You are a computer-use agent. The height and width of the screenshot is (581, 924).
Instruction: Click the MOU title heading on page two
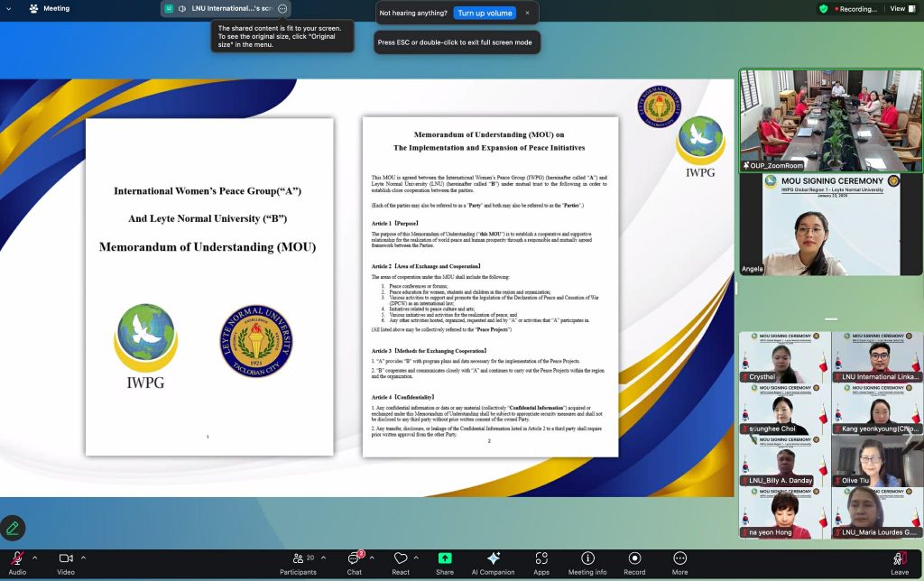(489, 141)
